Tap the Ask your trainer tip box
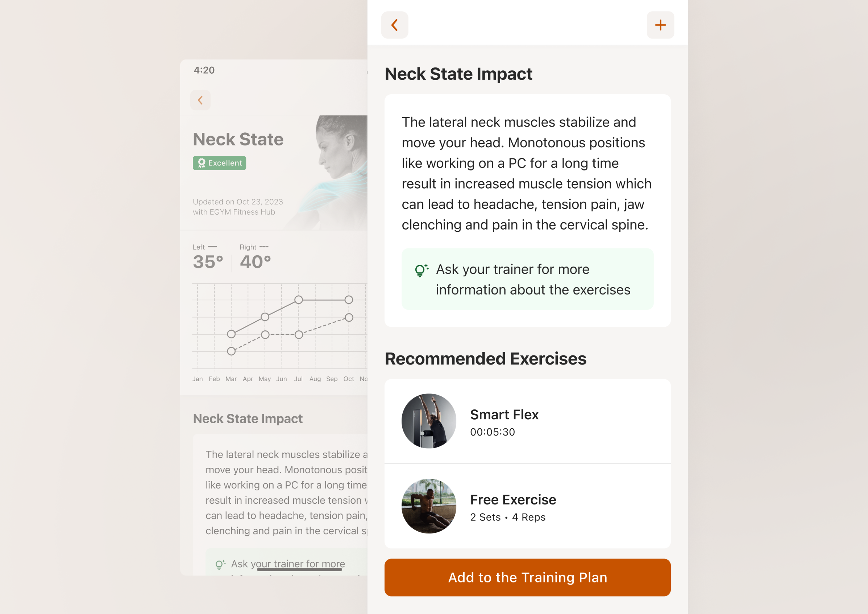 [527, 279]
